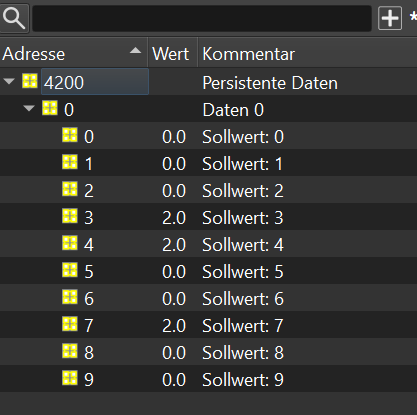Collapse the Daten 0 subnode
Viewport: 417px width, 415px height.
pos(29,108)
